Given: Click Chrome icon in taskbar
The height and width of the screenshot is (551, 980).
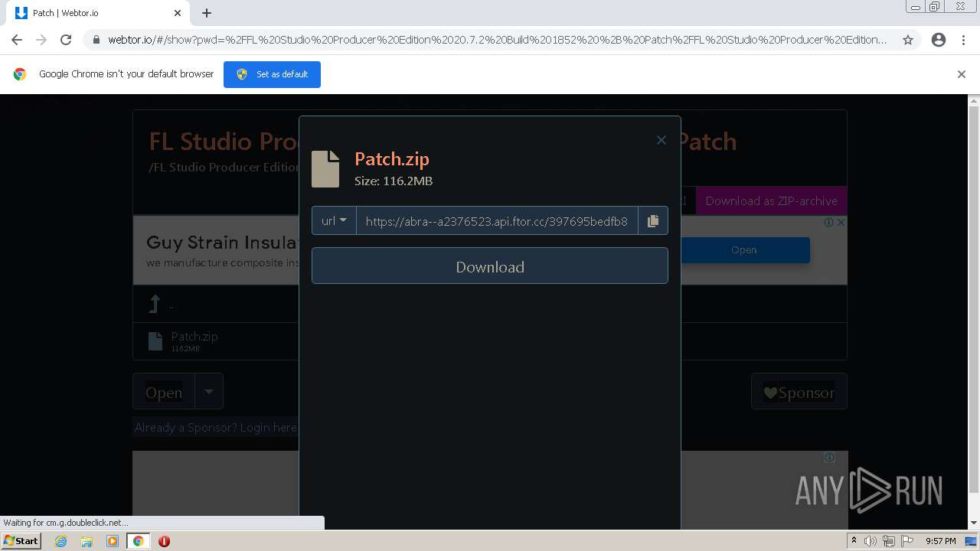Looking at the screenshot, I should (138, 541).
